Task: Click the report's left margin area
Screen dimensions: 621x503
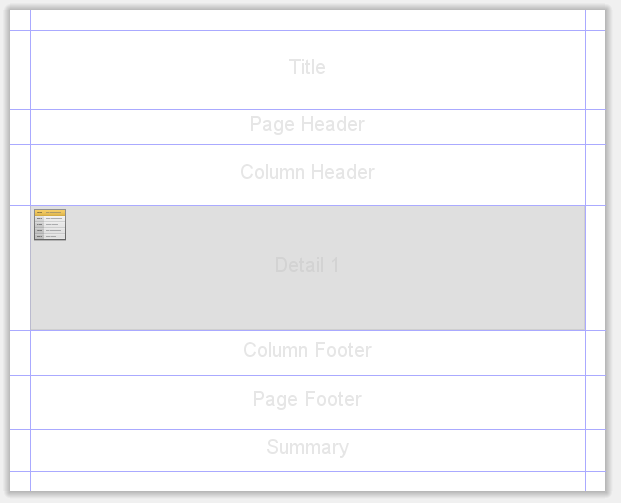Action: pos(20,250)
